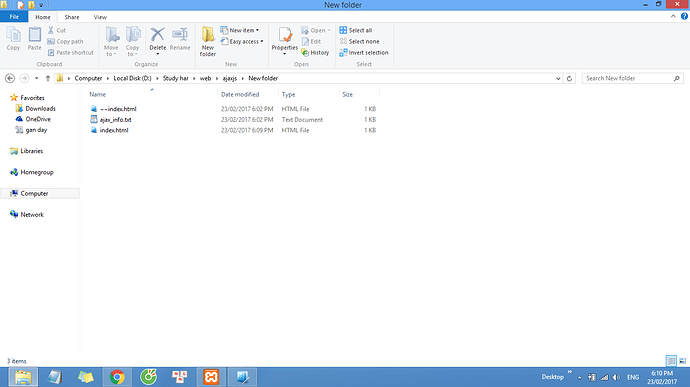This screenshot has height=387, width=690.
Task: Click the Edit command in ribbon
Action: point(312,41)
